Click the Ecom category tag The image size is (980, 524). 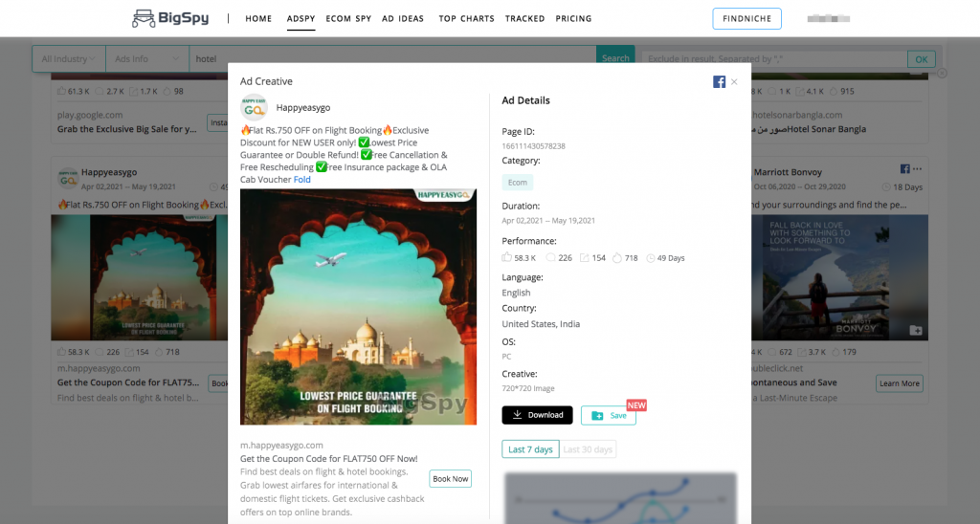[517, 183]
